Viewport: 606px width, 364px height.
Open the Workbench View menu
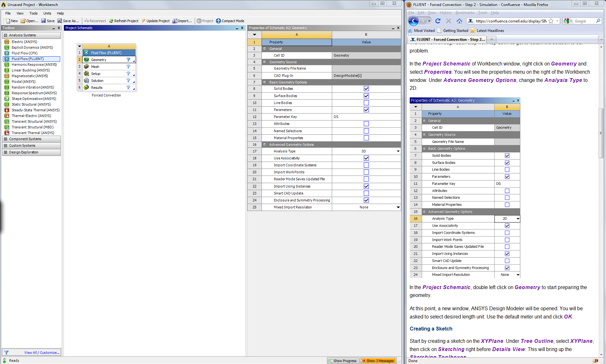[x=20, y=13]
